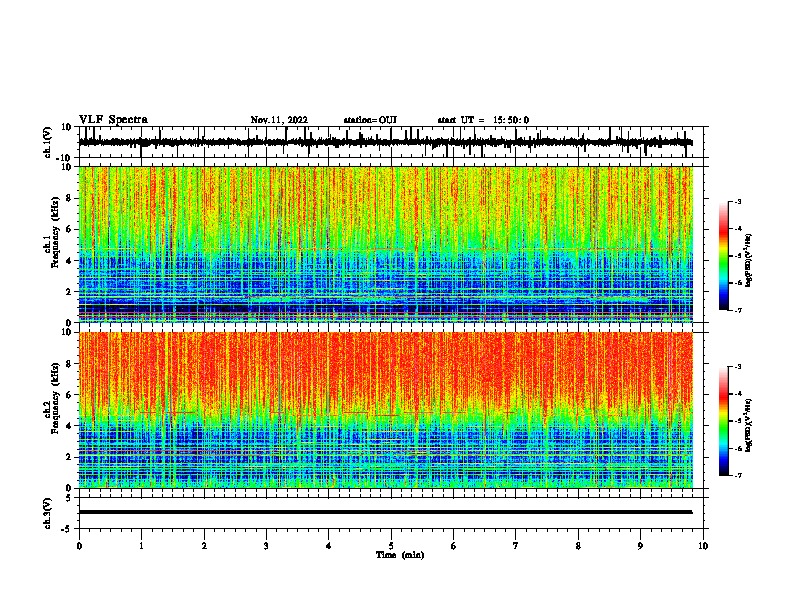Click the ch.2 Frequency (kHz) axis label

(54, 398)
